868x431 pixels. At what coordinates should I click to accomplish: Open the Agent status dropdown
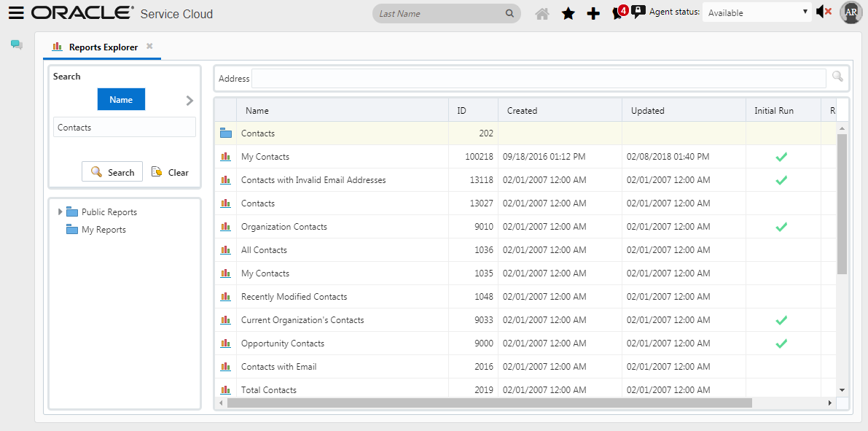point(757,12)
